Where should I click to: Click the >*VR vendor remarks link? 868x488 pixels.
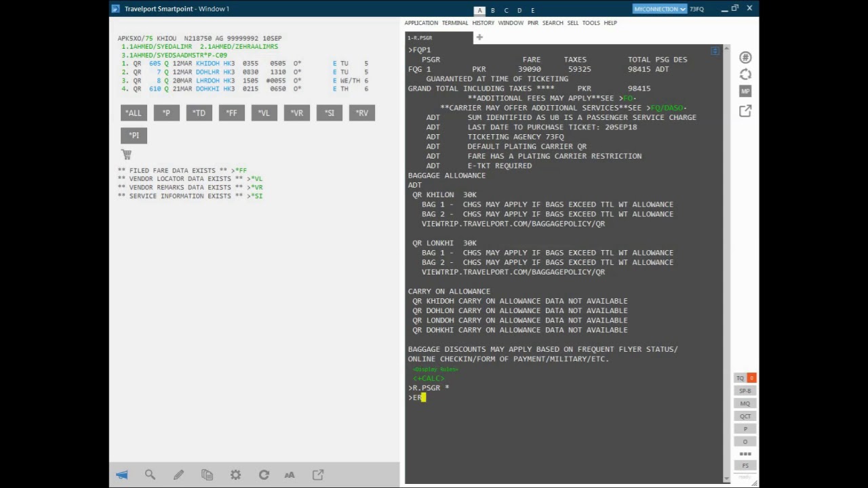pos(254,188)
